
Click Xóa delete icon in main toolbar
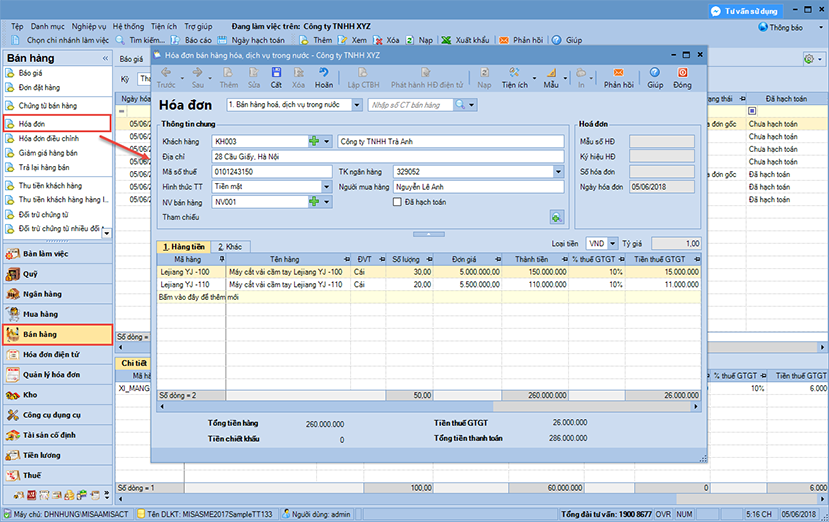pos(377,40)
